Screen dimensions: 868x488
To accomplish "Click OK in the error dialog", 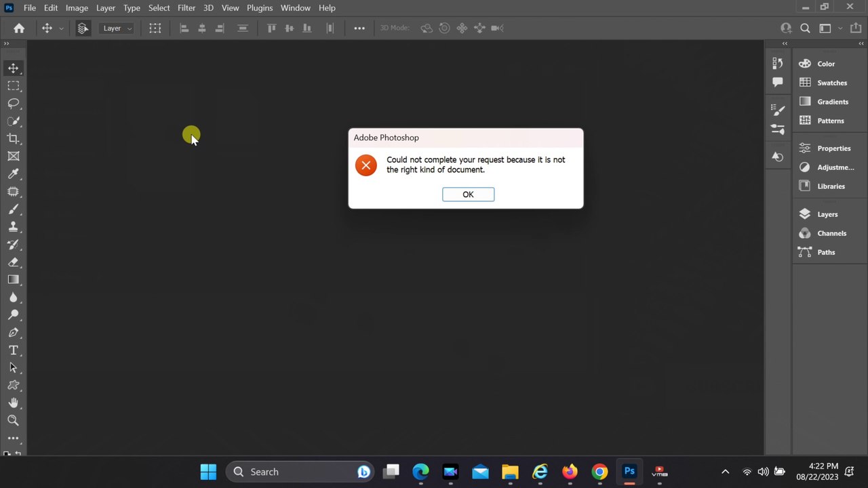I will 468,195.
